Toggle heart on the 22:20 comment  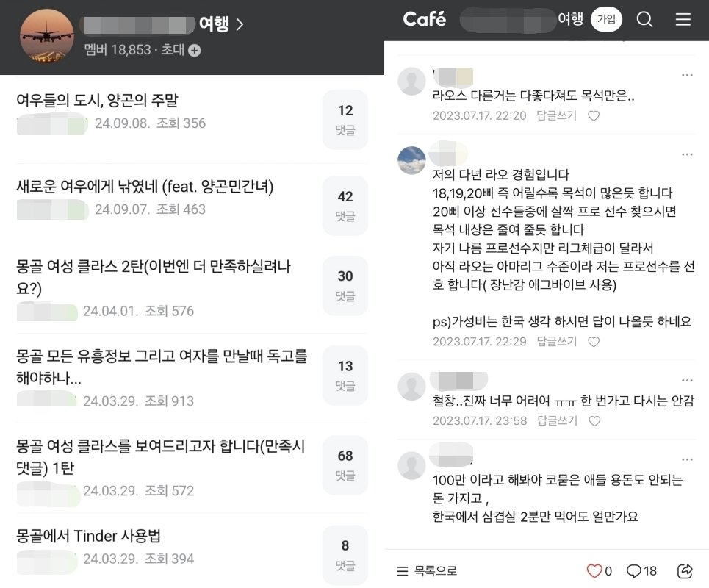(x=594, y=116)
